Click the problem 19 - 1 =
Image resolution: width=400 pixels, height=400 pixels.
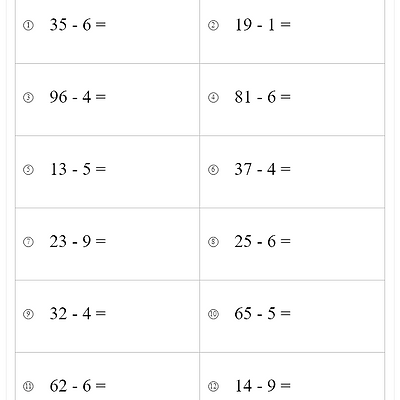click(263, 25)
